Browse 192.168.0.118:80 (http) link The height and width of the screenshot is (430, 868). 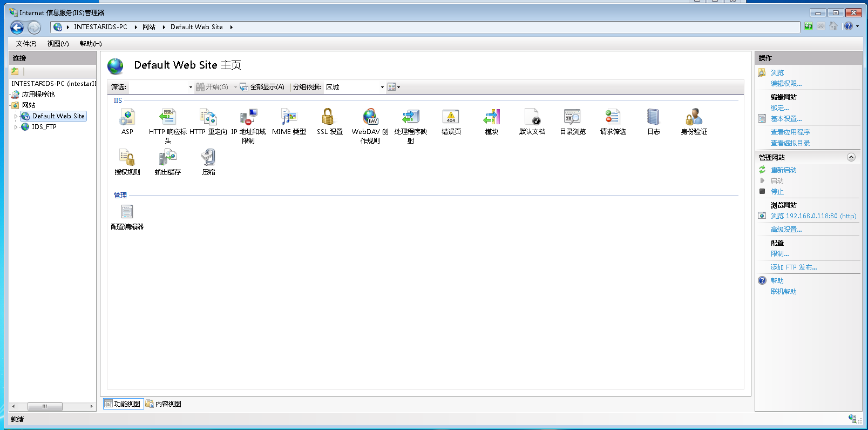click(x=813, y=216)
